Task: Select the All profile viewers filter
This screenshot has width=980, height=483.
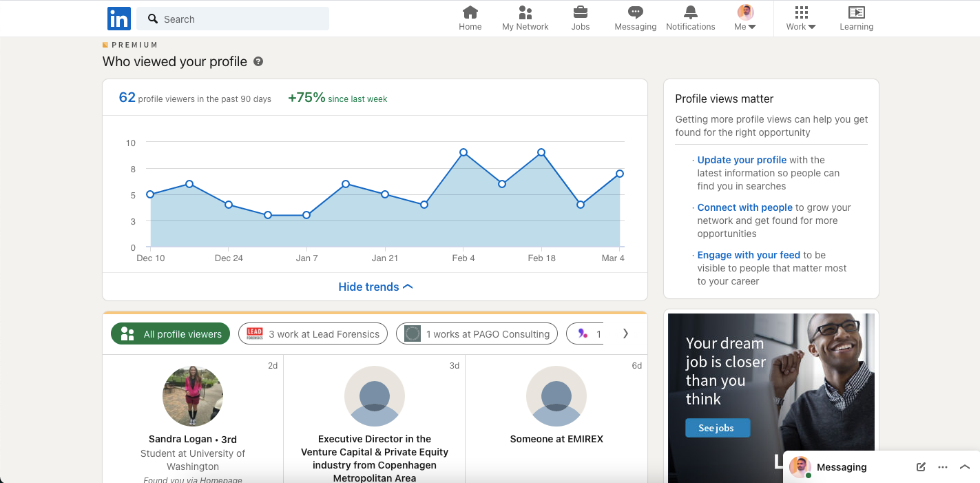Action: point(169,333)
